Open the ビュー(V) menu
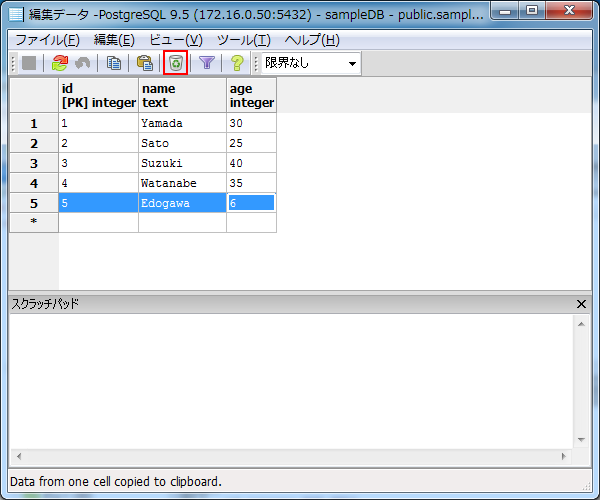600x500 pixels. pyautogui.click(x=176, y=40)
